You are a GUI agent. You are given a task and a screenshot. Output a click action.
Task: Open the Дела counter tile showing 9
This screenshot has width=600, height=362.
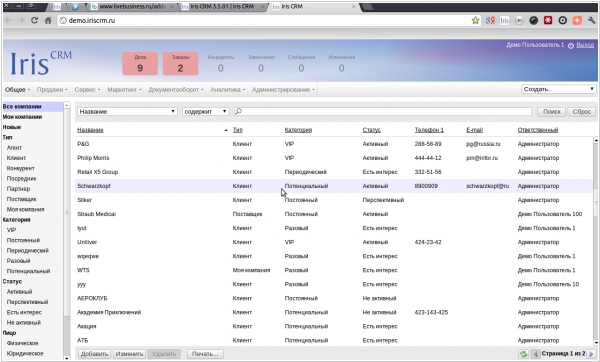click(140, 64)
